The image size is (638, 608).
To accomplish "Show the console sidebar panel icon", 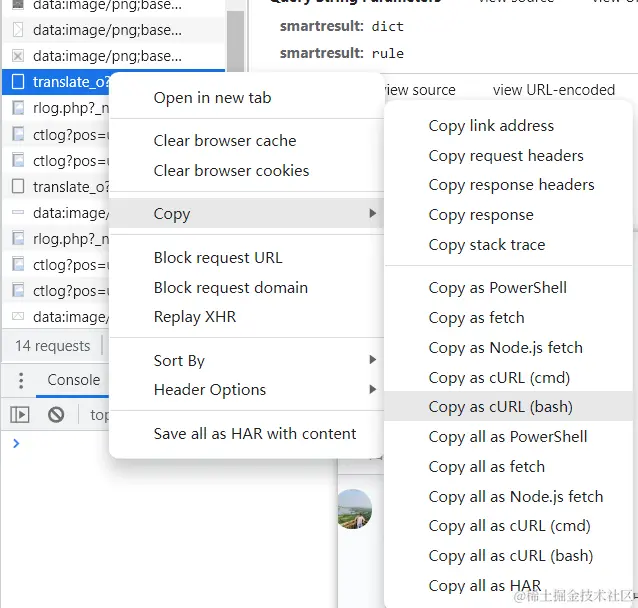I will pyautogui.click(x=20, y=415).
